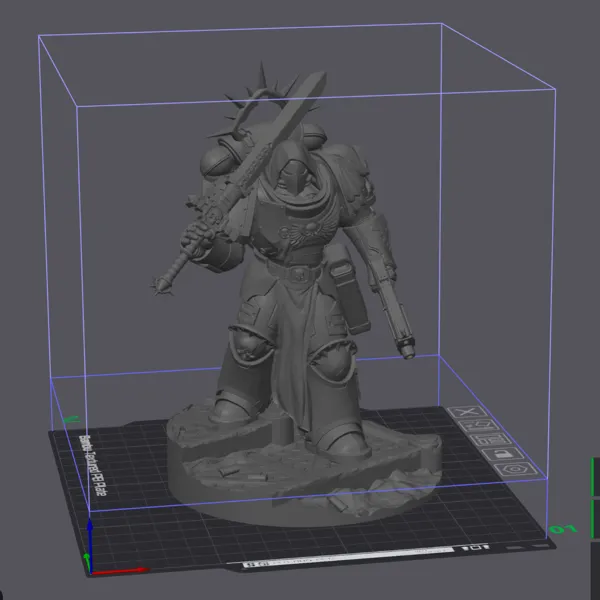Open plate settings hexagon icon
600x600 pixels.
pos(516,469)
